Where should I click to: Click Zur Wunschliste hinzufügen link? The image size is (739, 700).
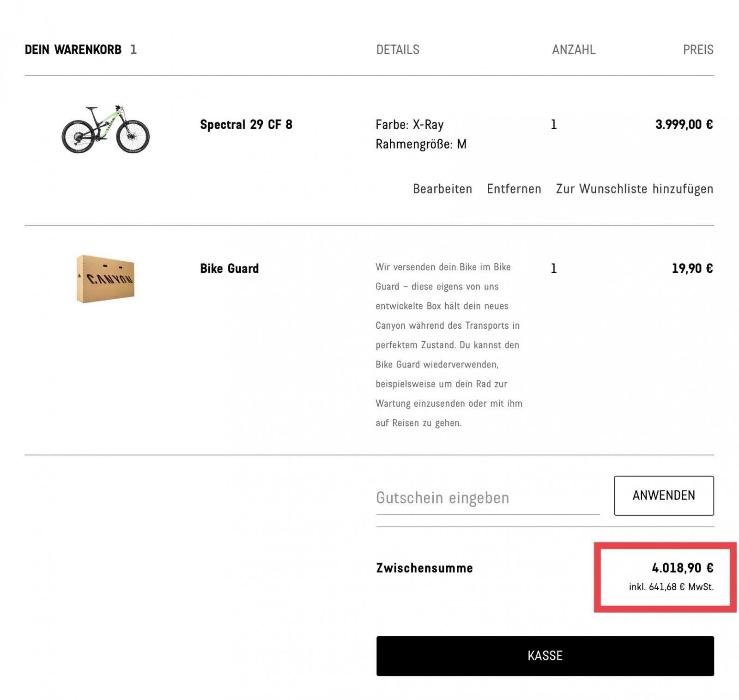point(634,189)
